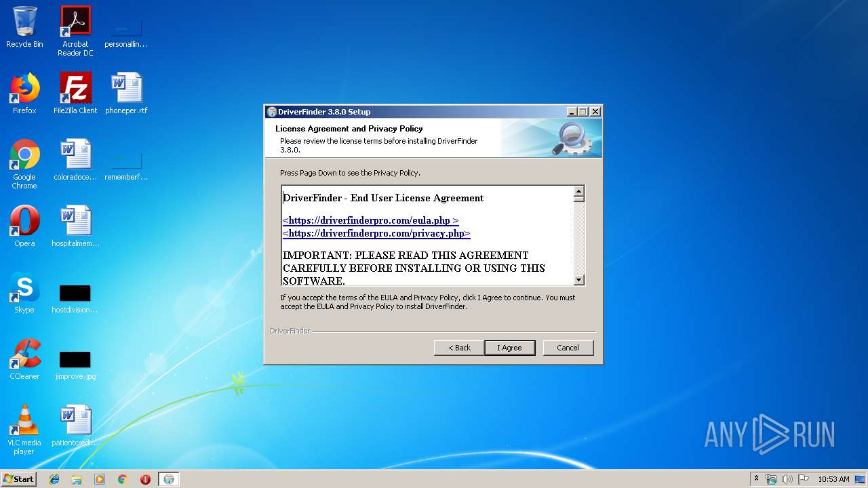The width and height of the screenshot is (868, 488).
Task: Launch CCleaner desktop shortcut
Action: (x=24, y=359)
